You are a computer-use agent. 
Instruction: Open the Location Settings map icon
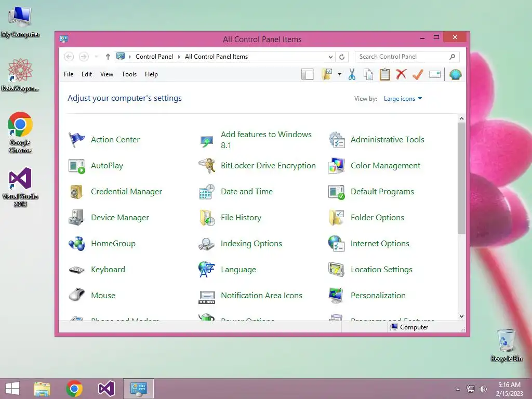337,270
